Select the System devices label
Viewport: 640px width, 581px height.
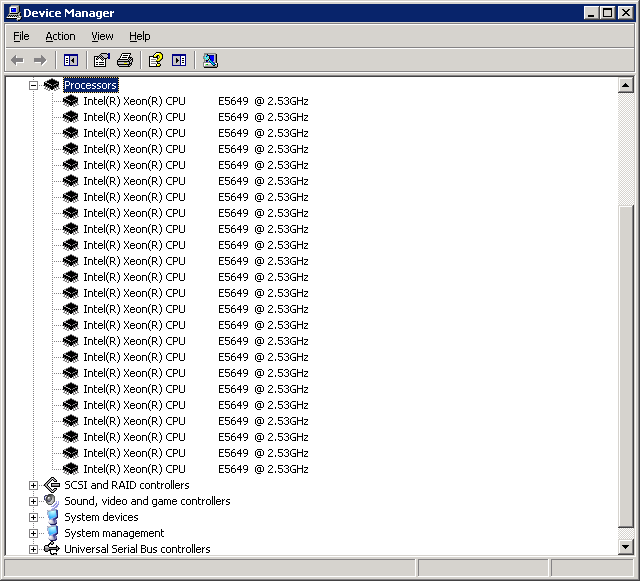tap(101, 517)
